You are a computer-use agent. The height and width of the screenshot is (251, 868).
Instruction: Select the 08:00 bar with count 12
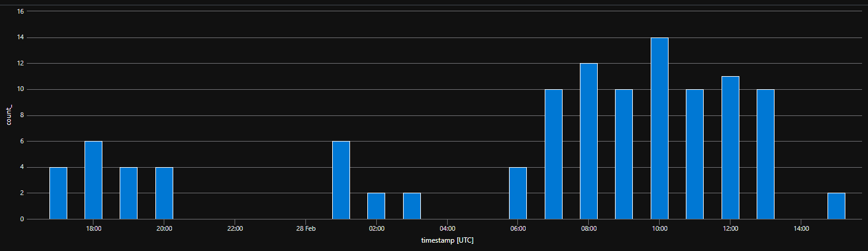tap(588, 142)
